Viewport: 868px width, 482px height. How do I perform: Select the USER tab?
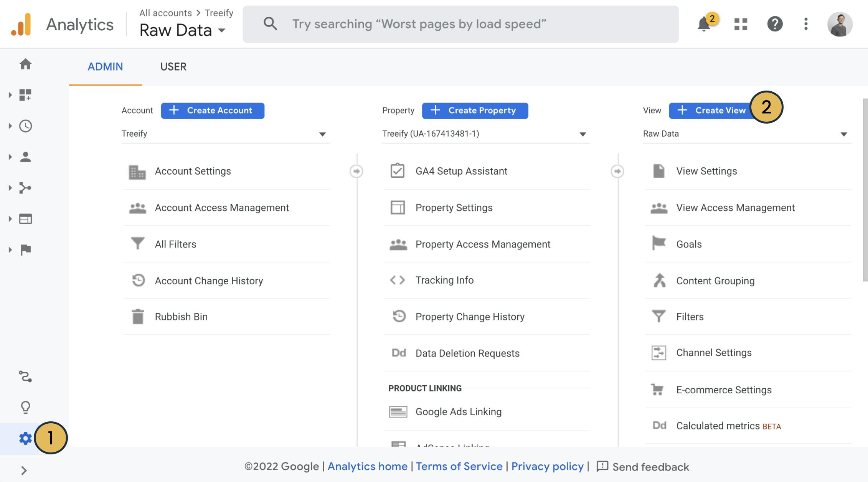(173, 66)
